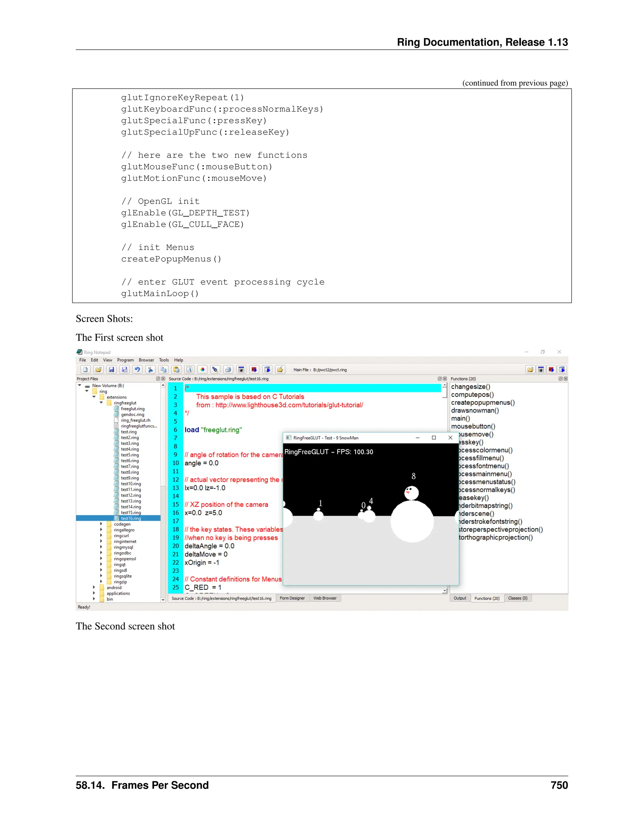Click the Find flashlight toolbar icon
The height and width of the screenshot is (833, 644).
[x=215, y=369]
